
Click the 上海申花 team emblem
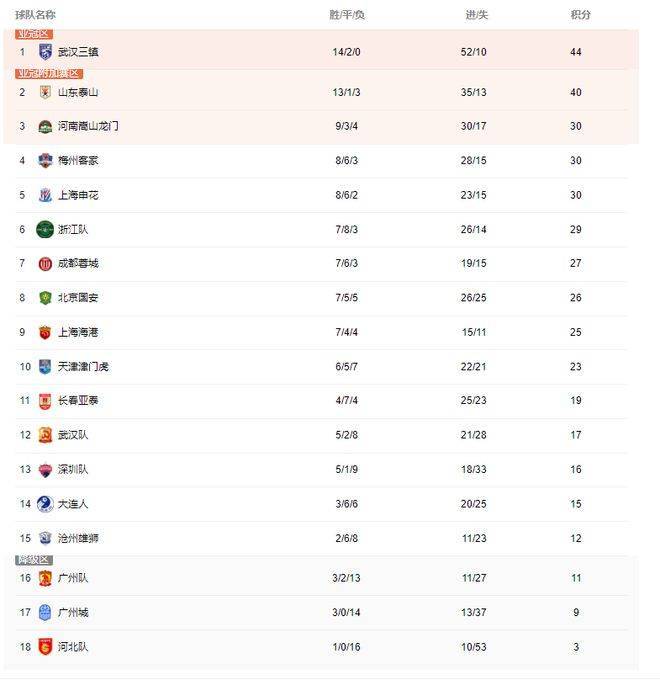click(x=45, y=195)
